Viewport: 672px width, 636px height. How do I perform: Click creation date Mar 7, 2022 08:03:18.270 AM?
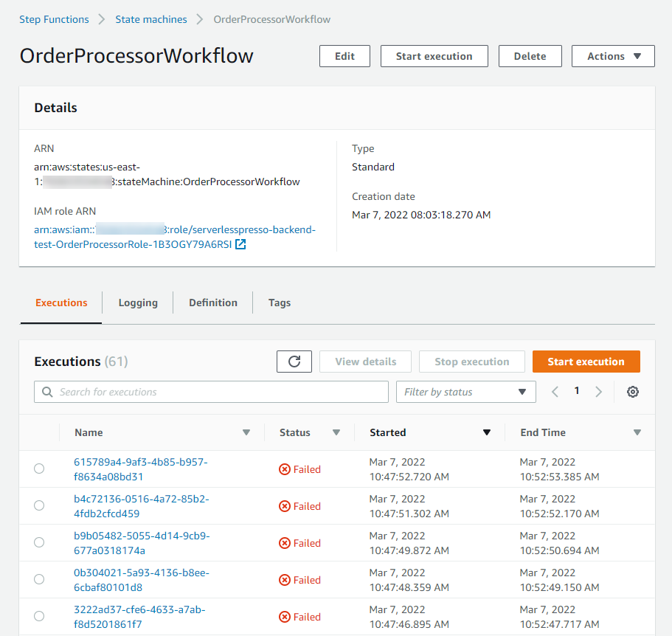pyautogui.click(x=421, y=215)
